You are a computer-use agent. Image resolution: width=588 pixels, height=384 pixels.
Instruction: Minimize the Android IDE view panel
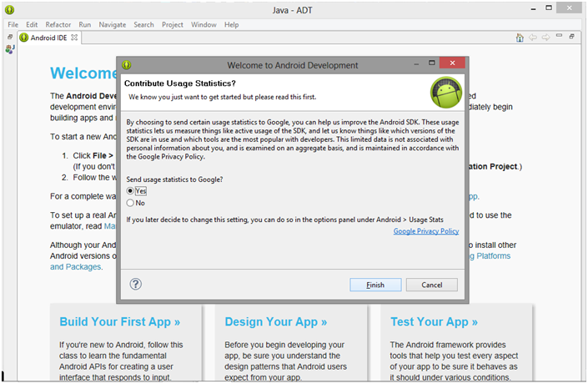tap(559, 36)
